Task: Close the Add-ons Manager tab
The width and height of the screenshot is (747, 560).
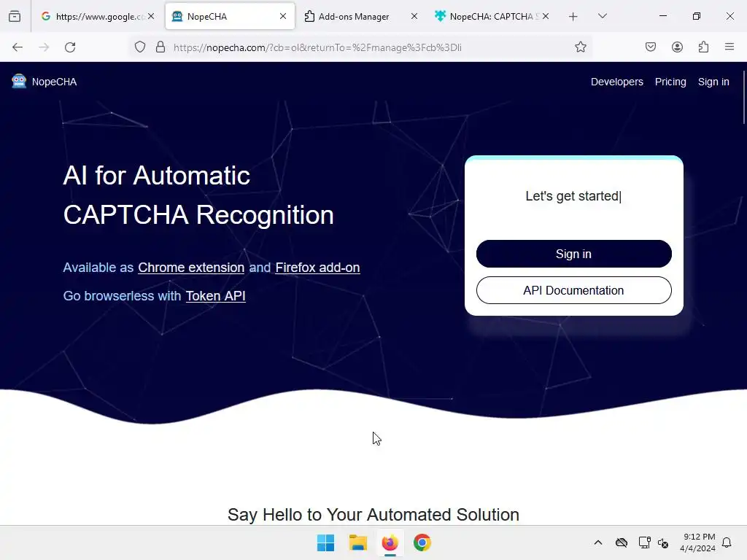Action: (x=414, y=16)
